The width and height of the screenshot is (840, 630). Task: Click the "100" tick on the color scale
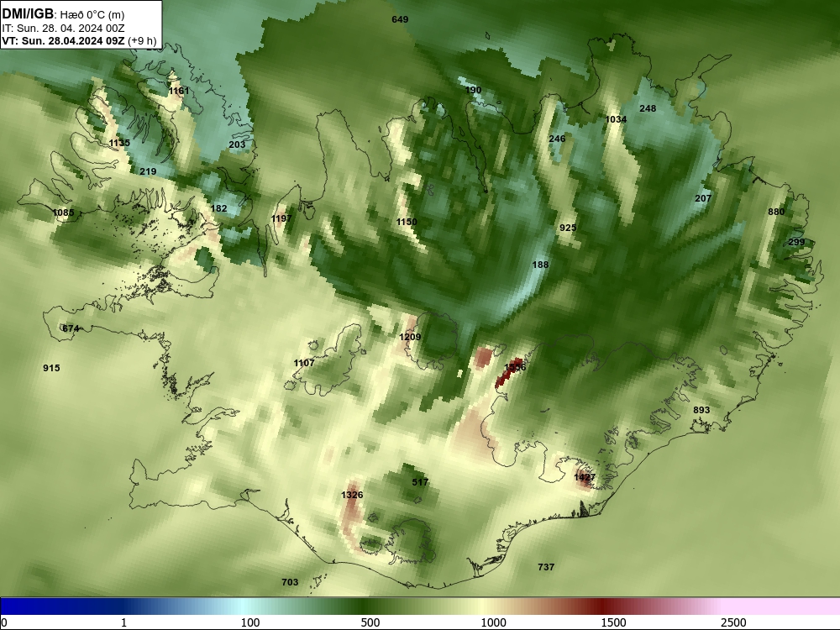pyautogui.click(x=250, y=622)
